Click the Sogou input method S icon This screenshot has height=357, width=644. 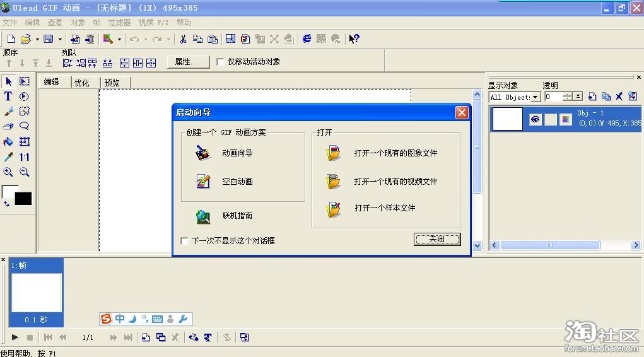coord(107,319)
